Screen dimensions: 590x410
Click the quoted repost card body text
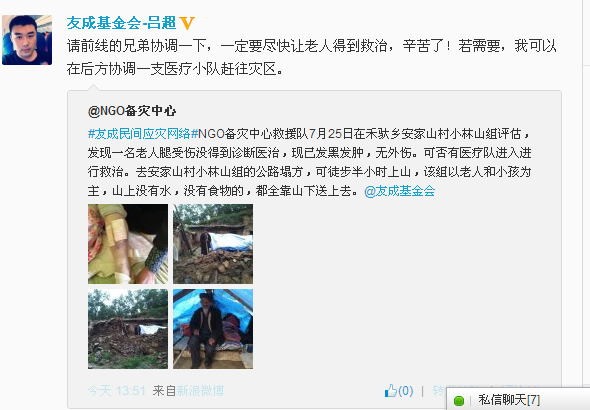click(x=309, y=162)
